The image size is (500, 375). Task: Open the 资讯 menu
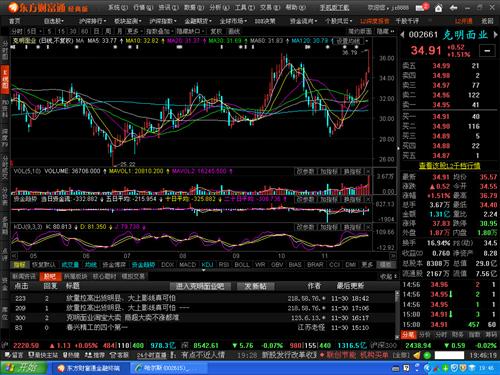click(x=168, y=7)
